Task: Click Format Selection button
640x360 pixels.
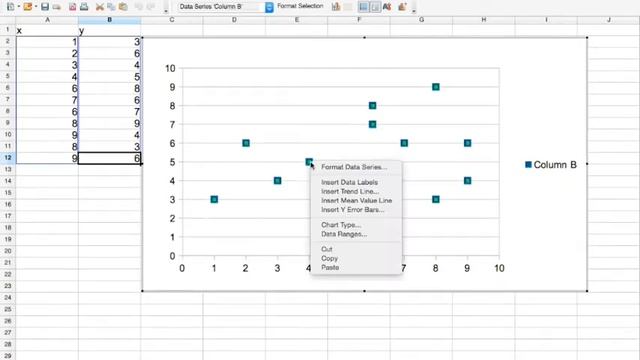Action: (x=300, y=6)
